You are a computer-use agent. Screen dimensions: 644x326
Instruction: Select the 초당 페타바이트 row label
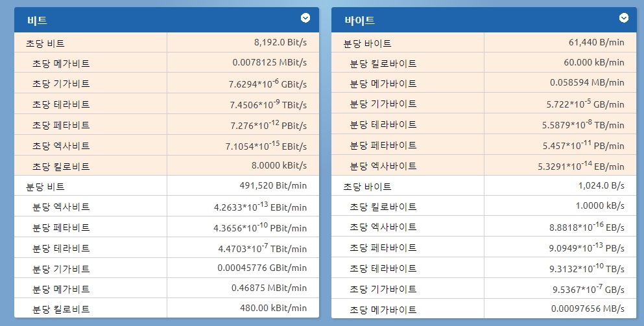(x=383, y=248)
